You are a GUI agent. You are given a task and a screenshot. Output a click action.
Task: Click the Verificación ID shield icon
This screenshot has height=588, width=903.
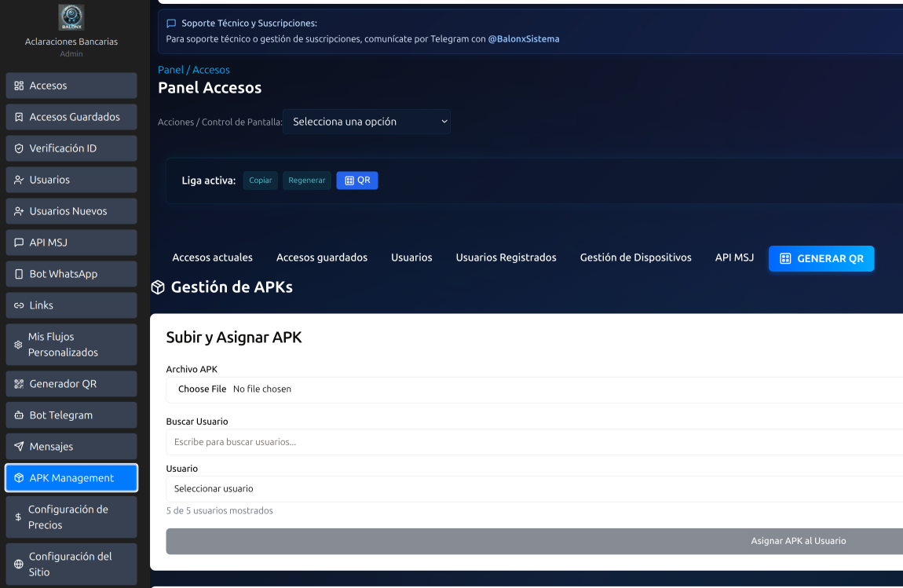click(x=19, y=148)
